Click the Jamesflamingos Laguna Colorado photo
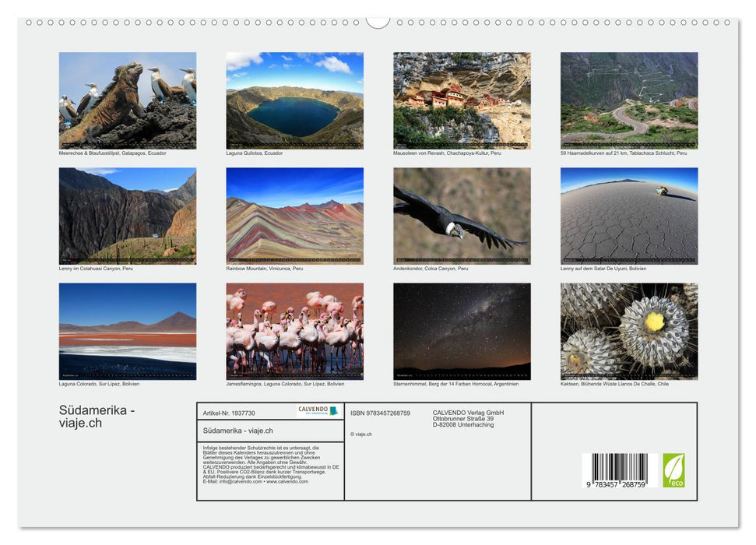Screen dimensions: 756x545 [x=295, y=331]
